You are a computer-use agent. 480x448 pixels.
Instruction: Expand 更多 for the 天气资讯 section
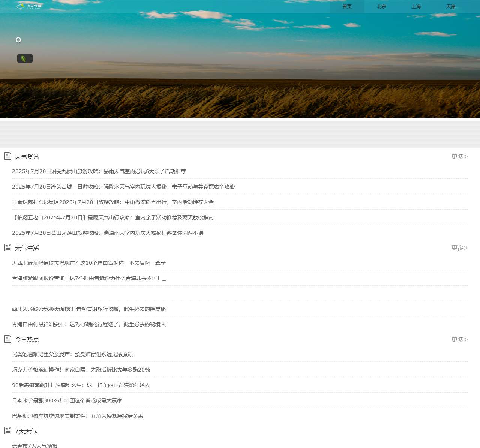[x=459, y=156]
